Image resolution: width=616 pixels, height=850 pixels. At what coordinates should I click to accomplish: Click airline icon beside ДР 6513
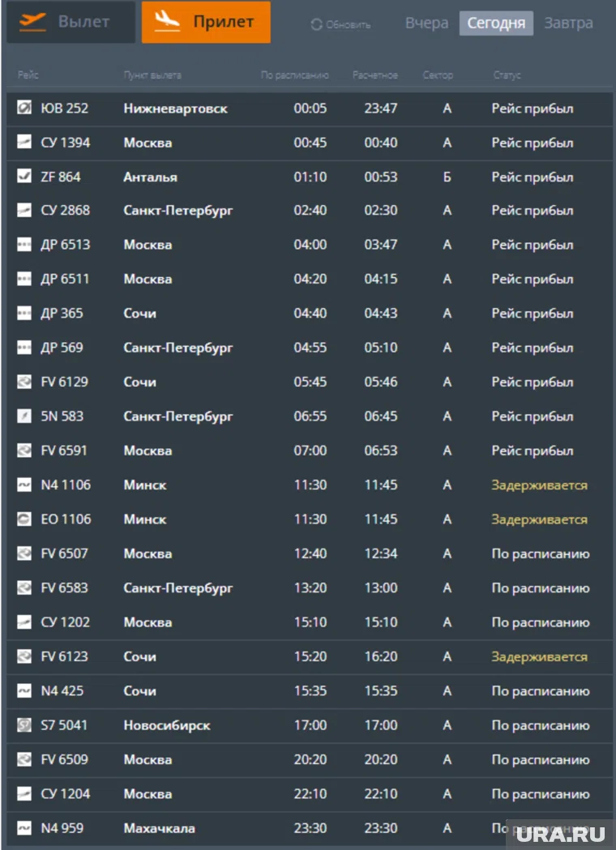[24, 246]
